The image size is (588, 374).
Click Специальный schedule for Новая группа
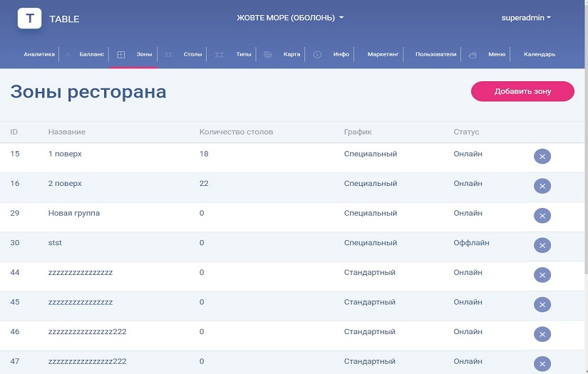click(371, 213)
